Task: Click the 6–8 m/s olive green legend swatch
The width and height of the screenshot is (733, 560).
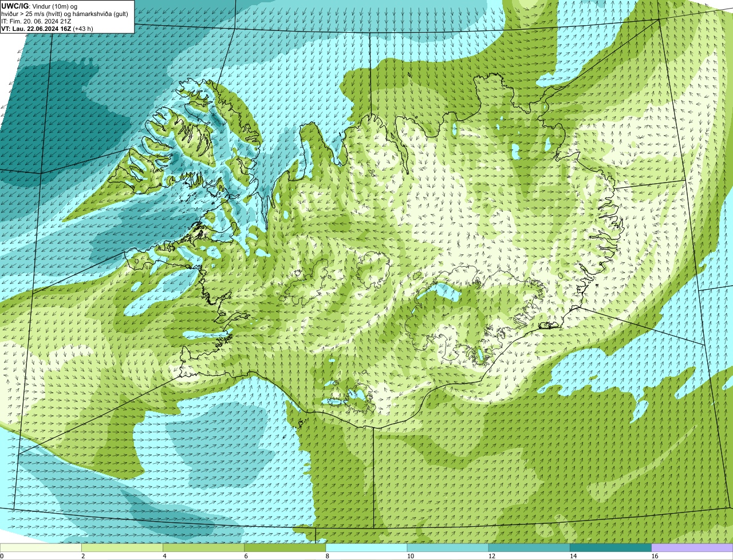Action: [285, 548]
